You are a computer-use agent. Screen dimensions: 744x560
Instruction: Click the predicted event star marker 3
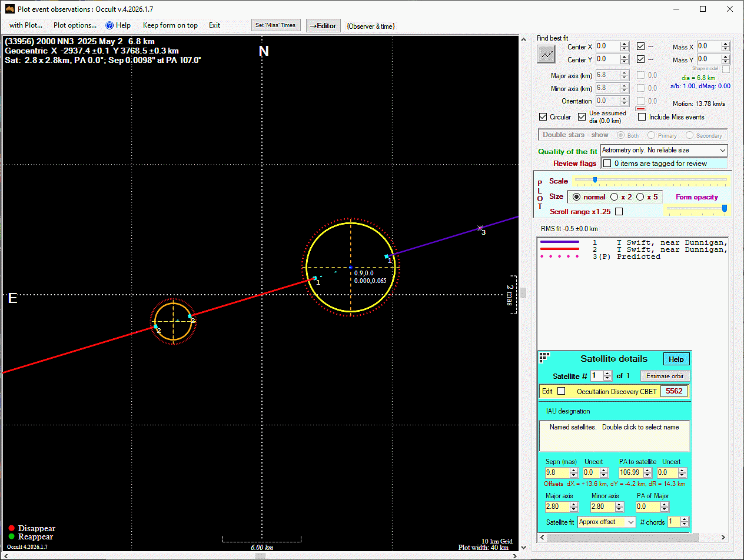pyautogui.click(x=480, y=228)
